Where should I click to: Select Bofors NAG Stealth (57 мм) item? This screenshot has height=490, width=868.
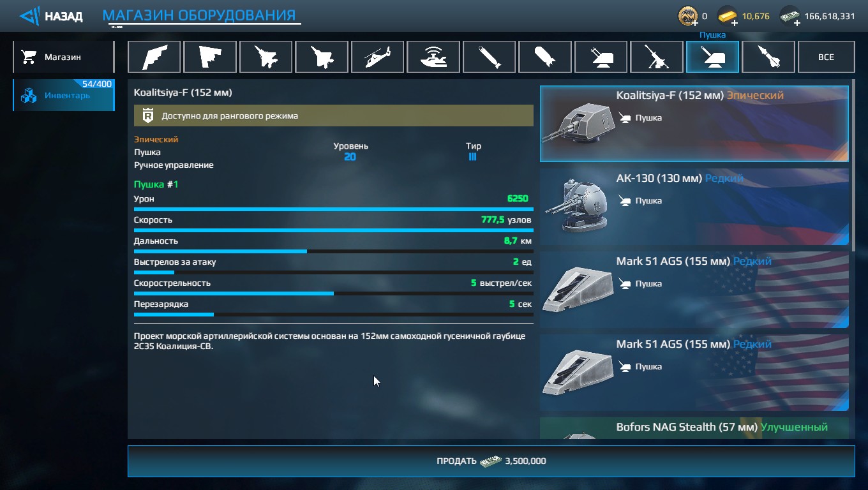coord(694,428)
